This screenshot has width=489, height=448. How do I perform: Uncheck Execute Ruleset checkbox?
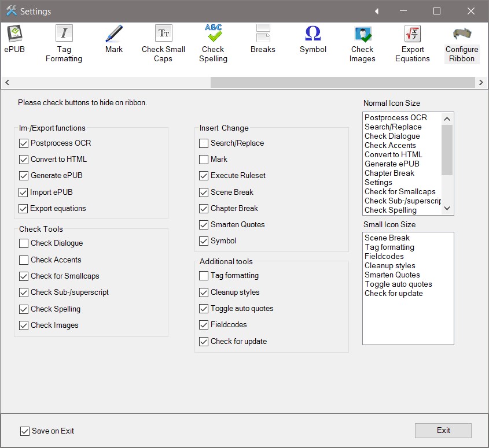[x=204, y=176]
